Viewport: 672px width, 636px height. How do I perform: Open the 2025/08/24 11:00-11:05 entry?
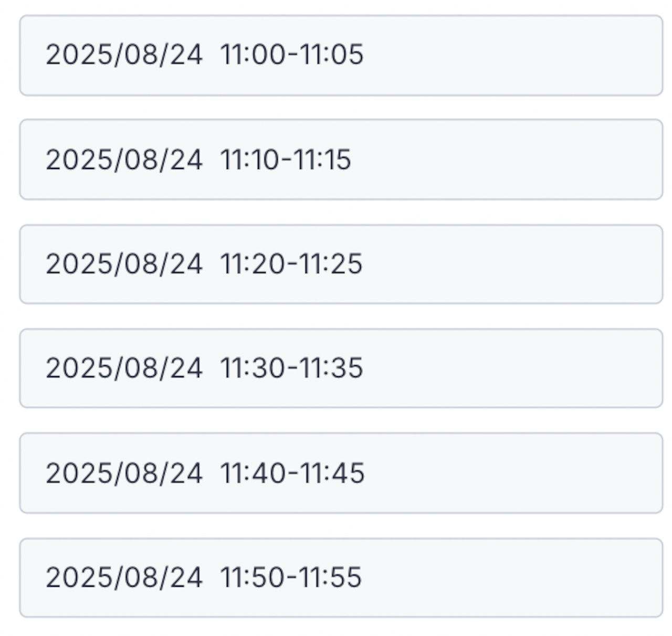(x=341, y=55)
